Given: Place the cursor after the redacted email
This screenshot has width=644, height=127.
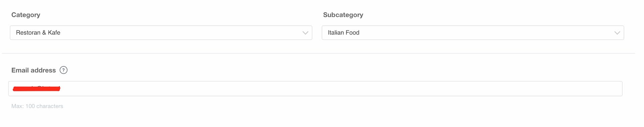Looking at the screenshot, I should coord(62,89).
